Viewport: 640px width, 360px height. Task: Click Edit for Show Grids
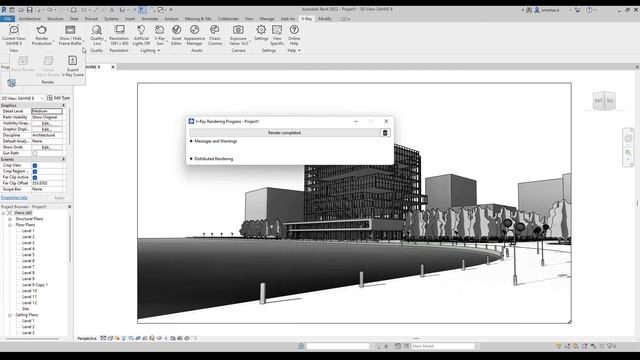pos(47,147)
